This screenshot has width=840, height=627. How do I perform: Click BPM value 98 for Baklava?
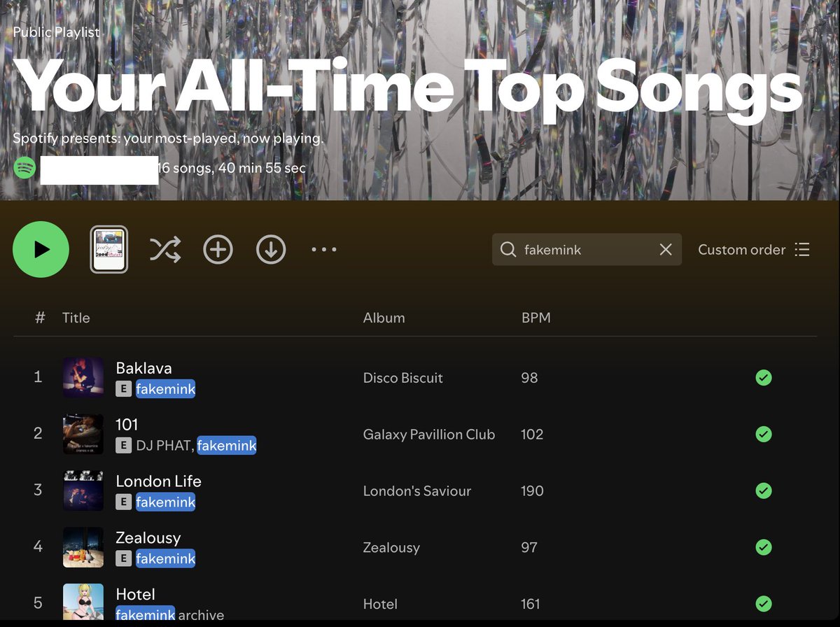(530, 378)
